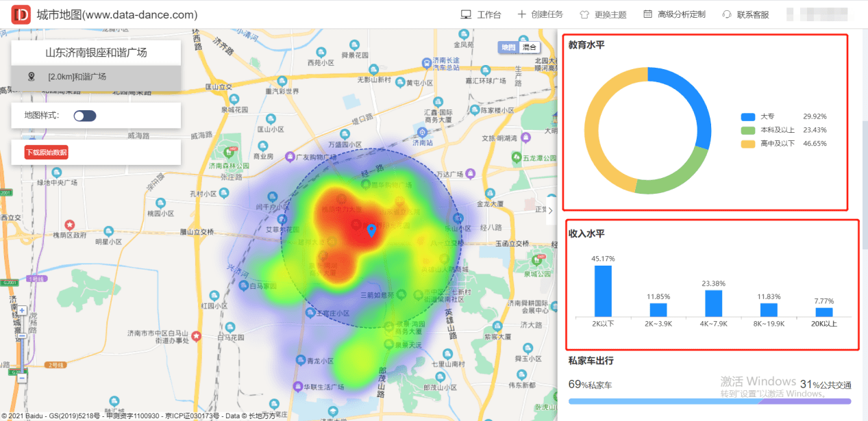Click the 下载原始数据 button
This screenshot has width=868, height=421.
click(x=47, y=152)
